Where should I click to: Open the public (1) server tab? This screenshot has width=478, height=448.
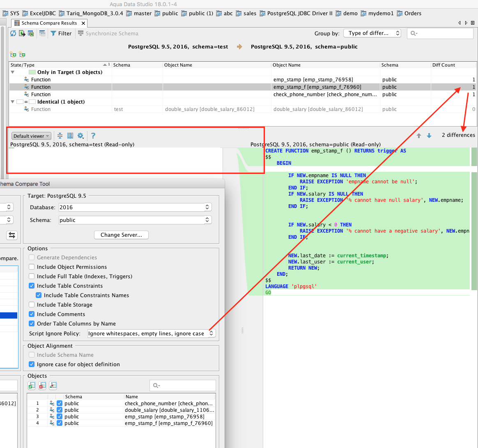pos(197,14)
